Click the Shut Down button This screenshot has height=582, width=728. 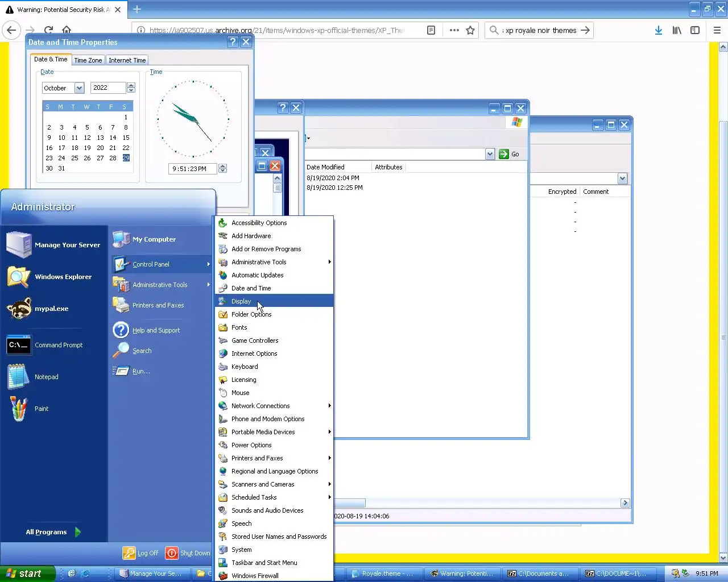pos(188,553)
